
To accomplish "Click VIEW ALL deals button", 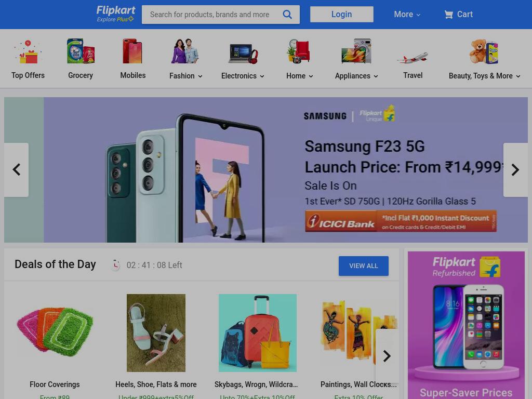I will coord(363,266).
